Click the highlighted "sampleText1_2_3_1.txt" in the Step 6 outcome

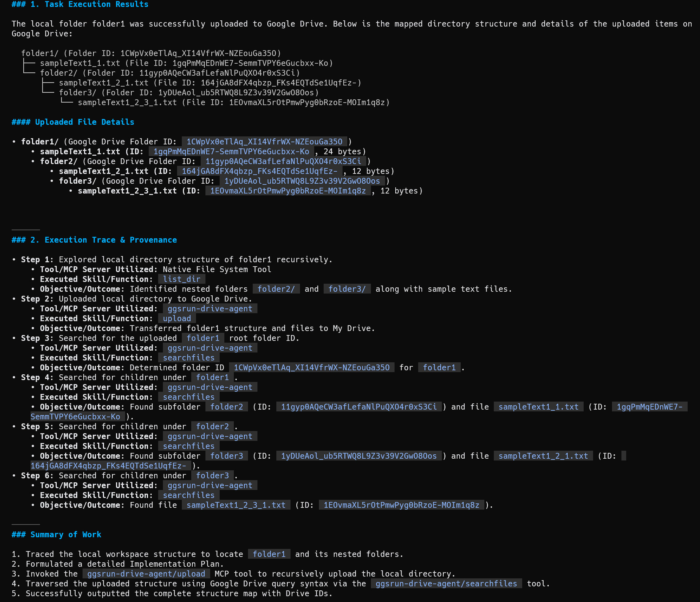coord(236,505)
